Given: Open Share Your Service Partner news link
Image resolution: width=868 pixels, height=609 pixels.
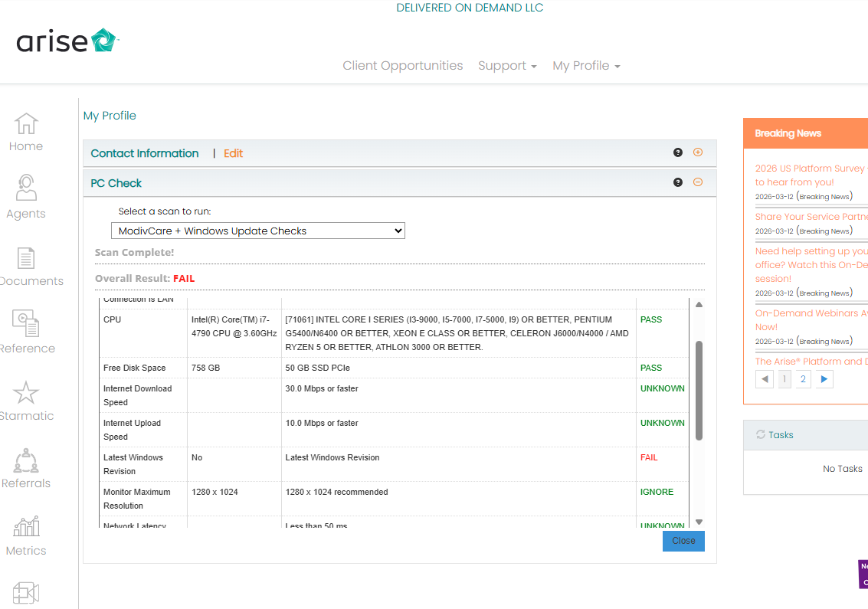Looking at the screenshot, I should 811,217.
